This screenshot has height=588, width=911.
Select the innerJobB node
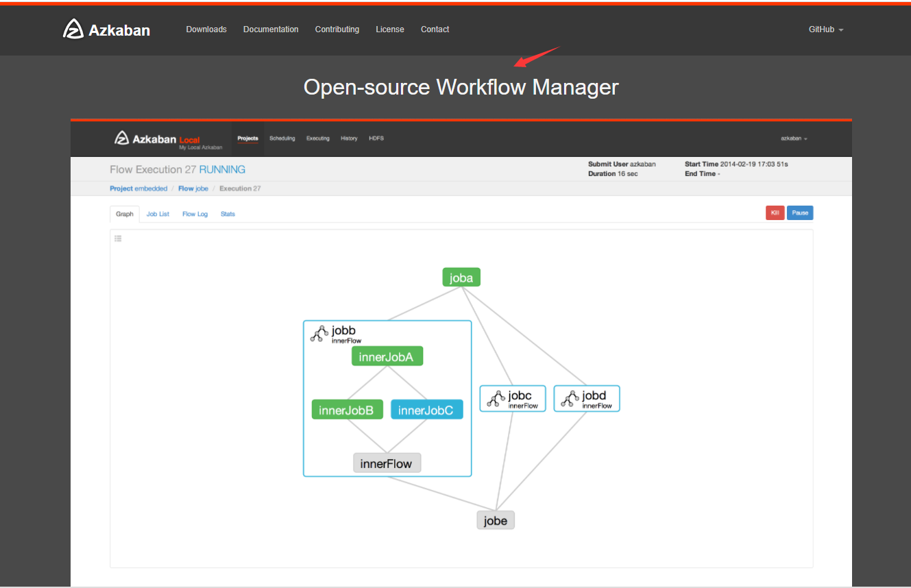[x=347, y=410]
